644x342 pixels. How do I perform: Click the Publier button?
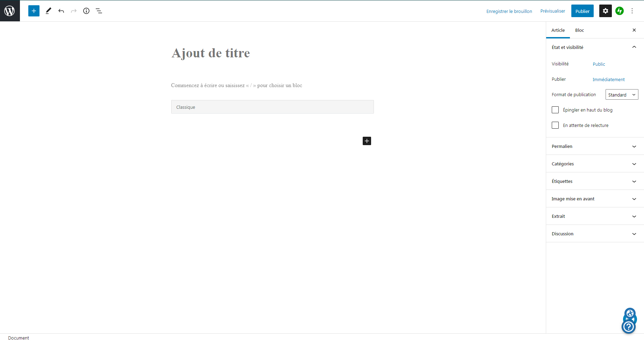[582, 11]
